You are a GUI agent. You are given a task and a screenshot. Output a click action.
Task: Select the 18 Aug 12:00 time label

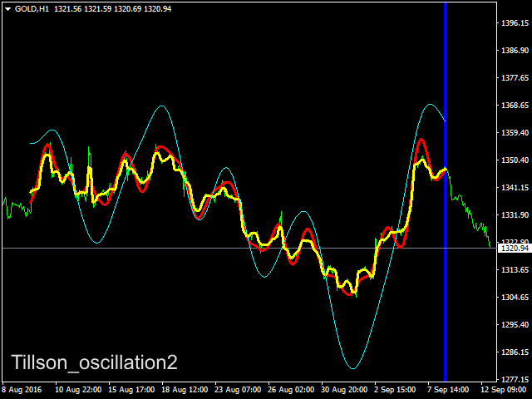[x=185, y=390]
